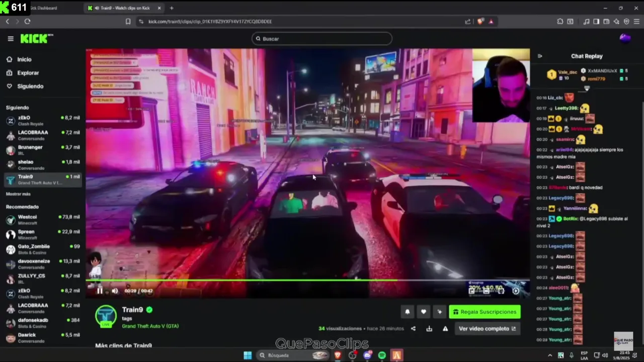Open the hamburger menu beside Kick logo
Screen dimensions: 644x362
(x=11, y=39)
